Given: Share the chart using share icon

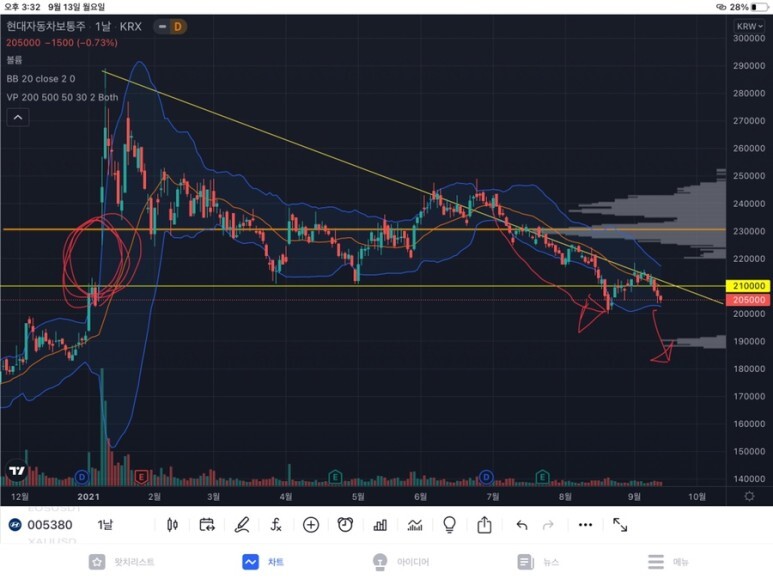Looking at the screenshot, I should coord(484,524).
